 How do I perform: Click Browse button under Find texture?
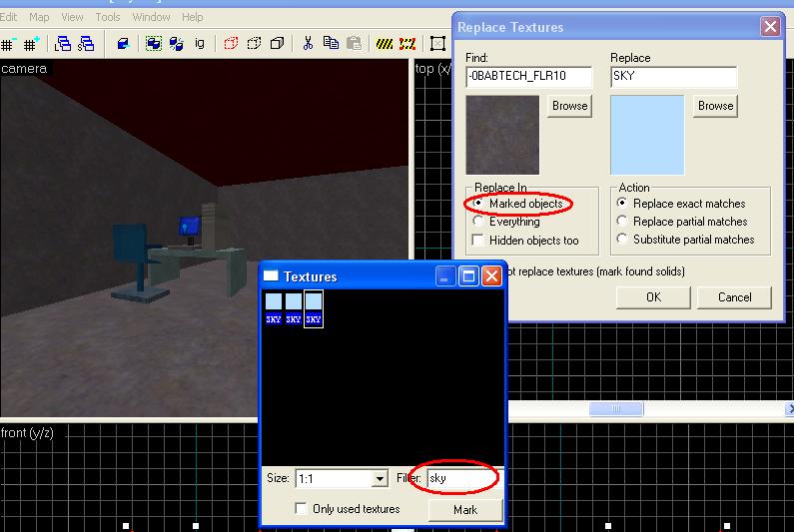(x=569, y=106)
